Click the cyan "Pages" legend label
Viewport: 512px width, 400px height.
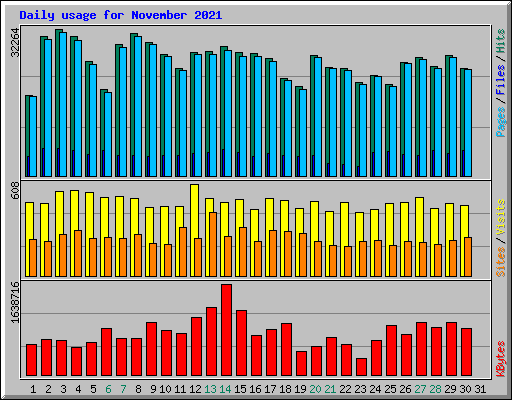(500, 122)
